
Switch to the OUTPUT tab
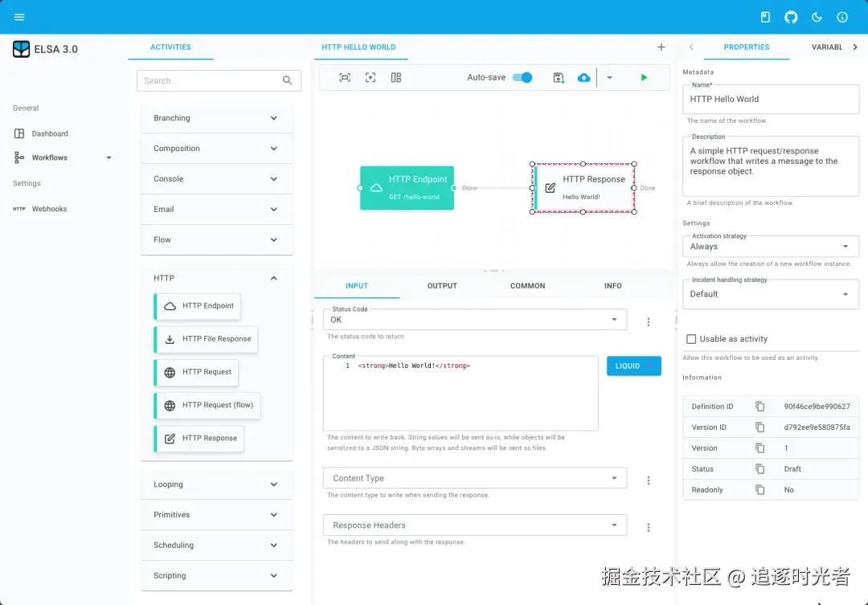(442, 285)
